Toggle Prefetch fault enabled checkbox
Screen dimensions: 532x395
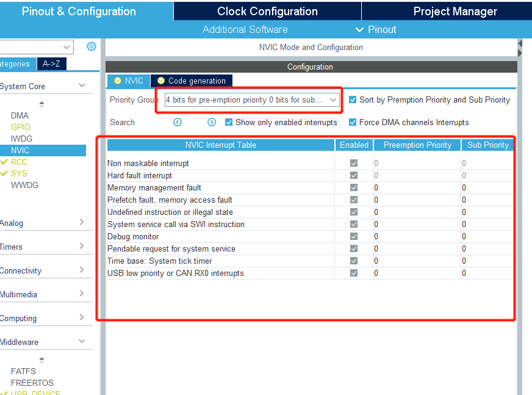[354, 200]
